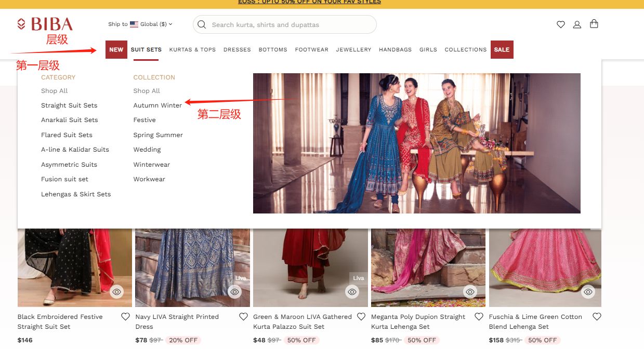Click the BIBA logo
The height and width of the screenshot is (361, 644).
pos(45,24)
